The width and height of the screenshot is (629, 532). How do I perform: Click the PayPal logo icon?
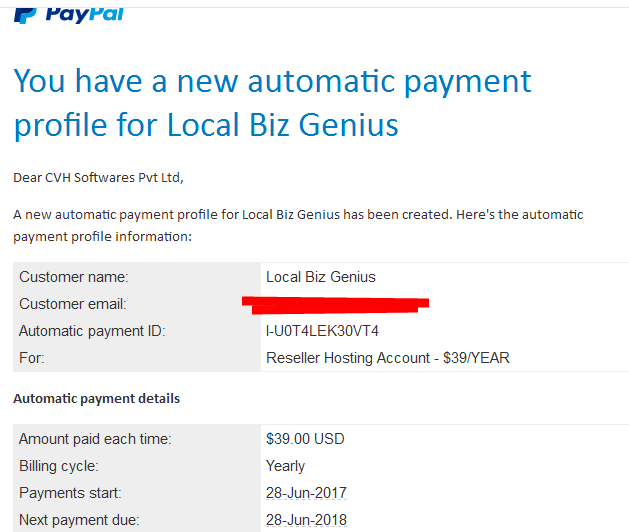pyautogui.click(x=25, y=15)
